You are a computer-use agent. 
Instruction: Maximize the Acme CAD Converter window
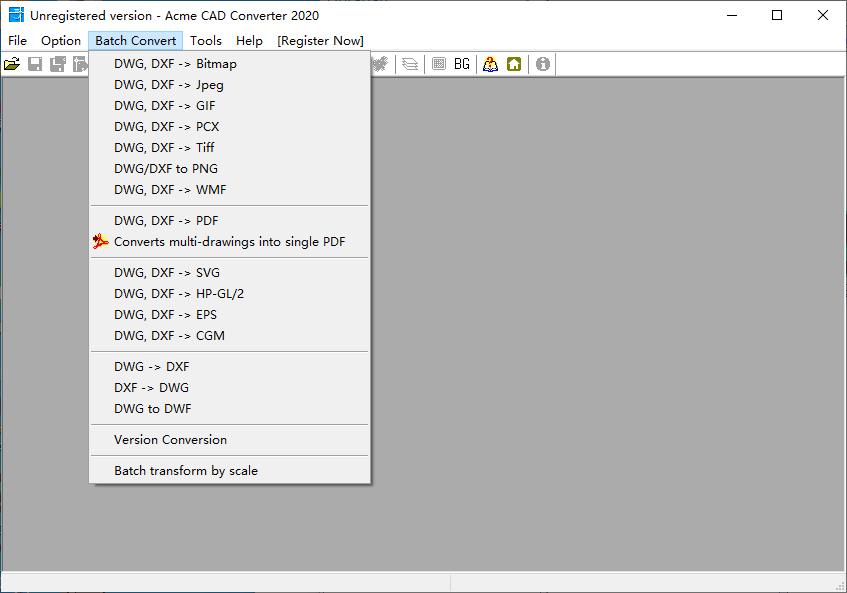coord(777,15)
